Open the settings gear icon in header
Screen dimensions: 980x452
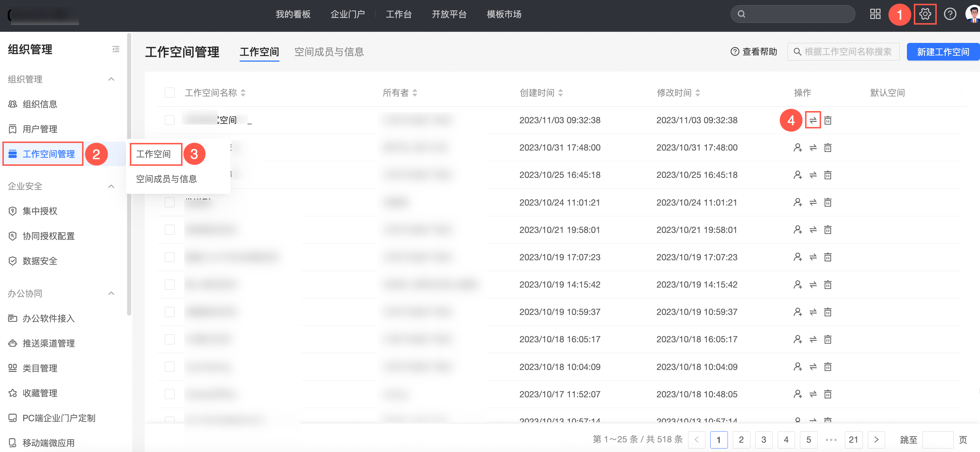click(x=925, y=15)
